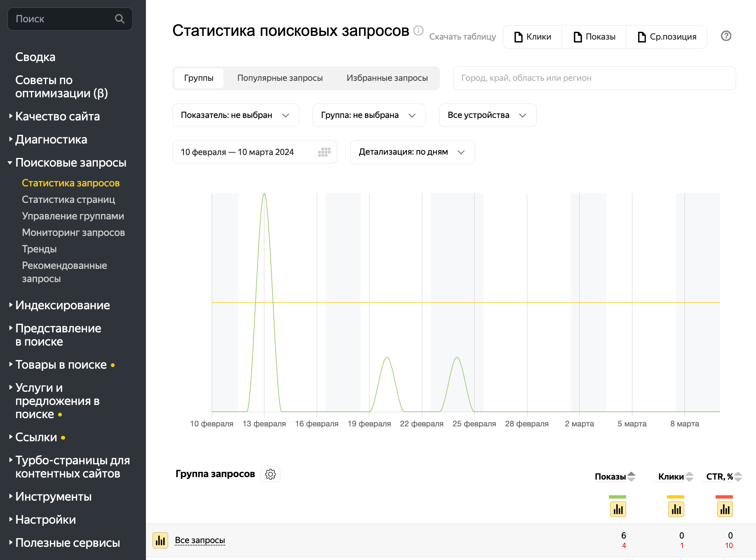Open Мониторинг запросов page
756x560 pixels.
pyautogui.click(x=73, y=233)
